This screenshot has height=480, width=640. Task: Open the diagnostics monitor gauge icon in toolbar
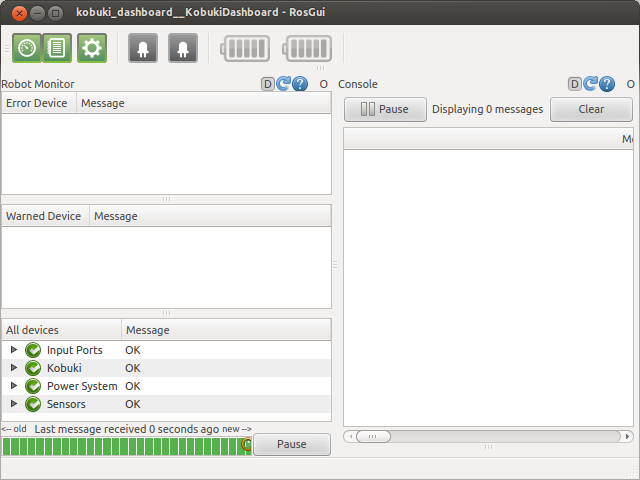pos(27,48)
